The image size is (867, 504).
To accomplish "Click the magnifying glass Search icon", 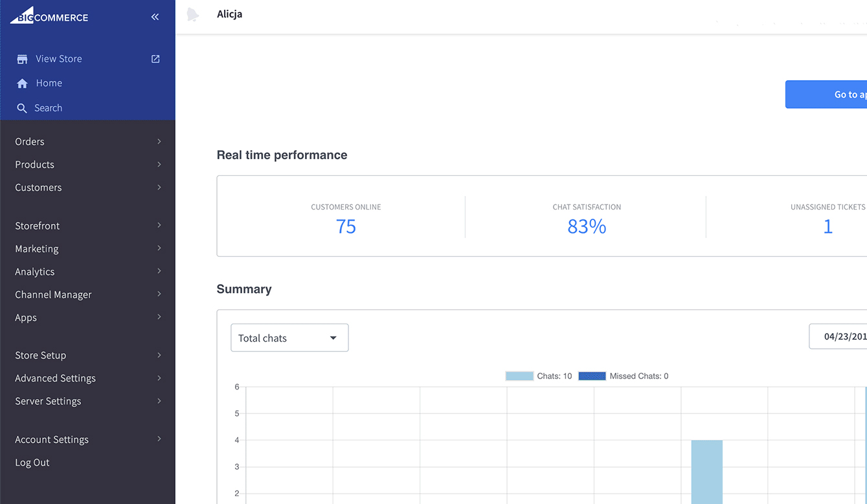I will coord(22,108).
